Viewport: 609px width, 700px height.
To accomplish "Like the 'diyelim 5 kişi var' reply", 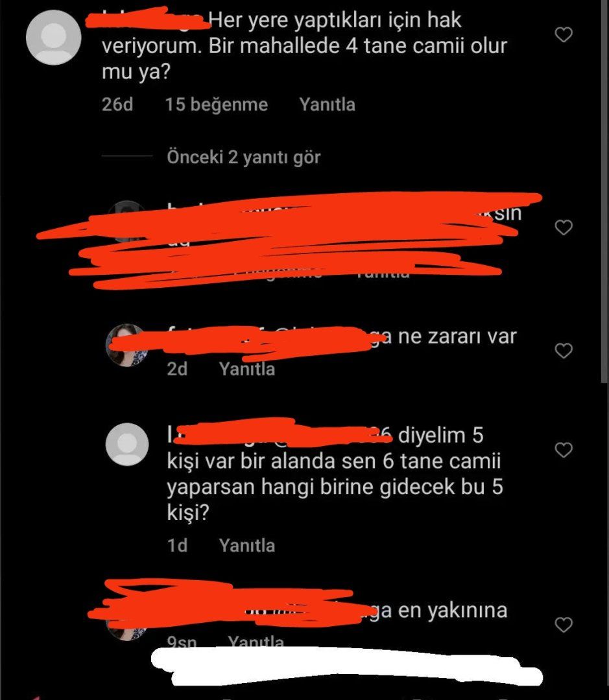I will click(x=564, y=450).
